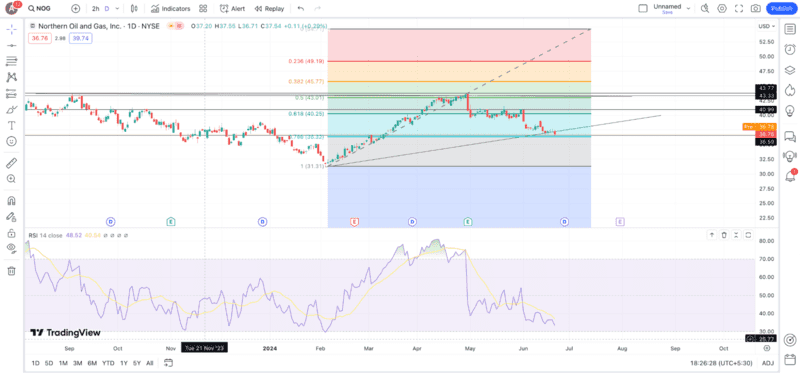
Task: Open the ideas lightbulb panel
Action: [790, 110]
